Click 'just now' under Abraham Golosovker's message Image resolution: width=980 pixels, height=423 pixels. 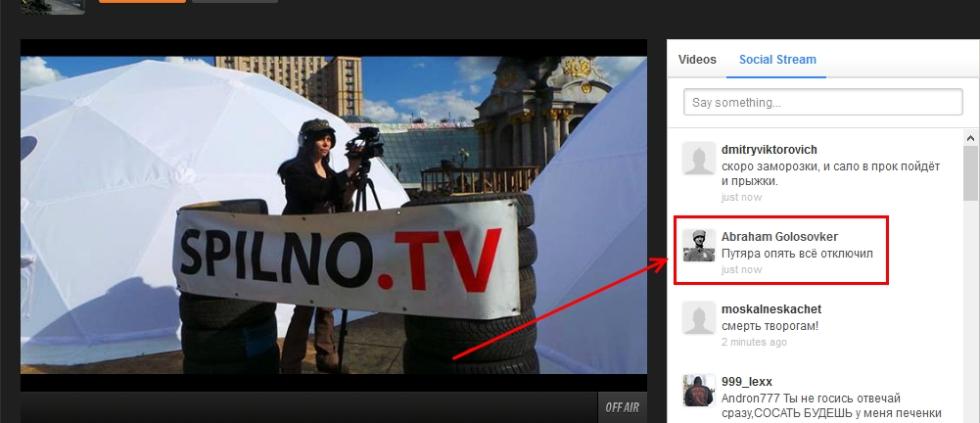click(741, 270)
